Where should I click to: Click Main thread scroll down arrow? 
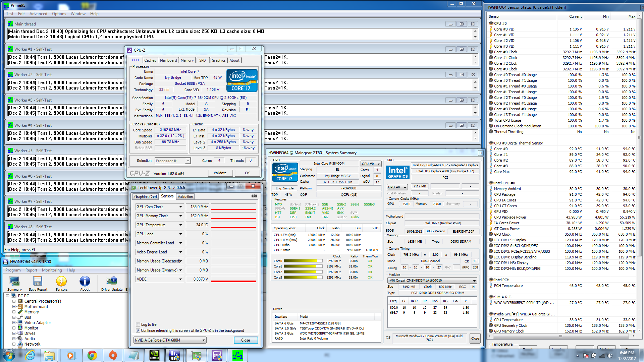click(475, 37)
